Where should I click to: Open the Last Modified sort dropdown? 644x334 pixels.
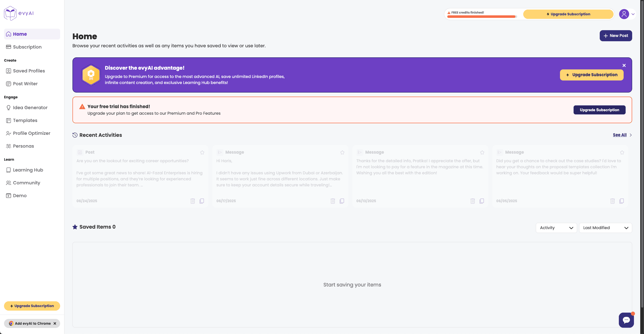605,228
